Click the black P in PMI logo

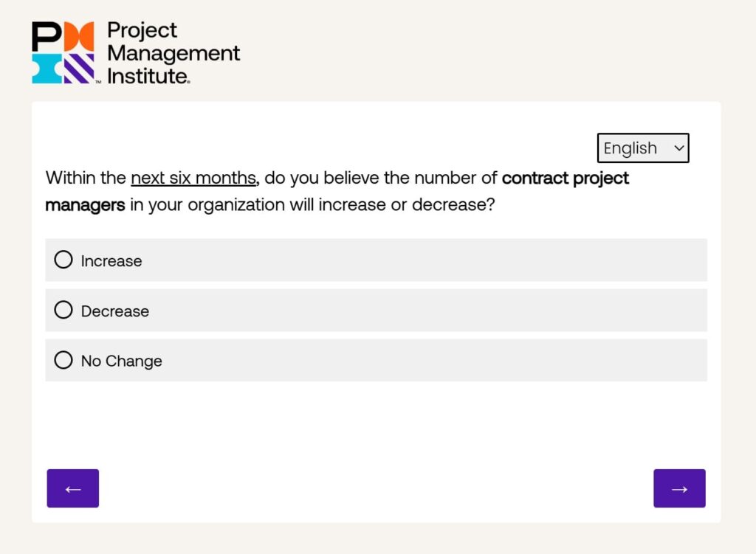pyautogui.click(x=46, y=36)
